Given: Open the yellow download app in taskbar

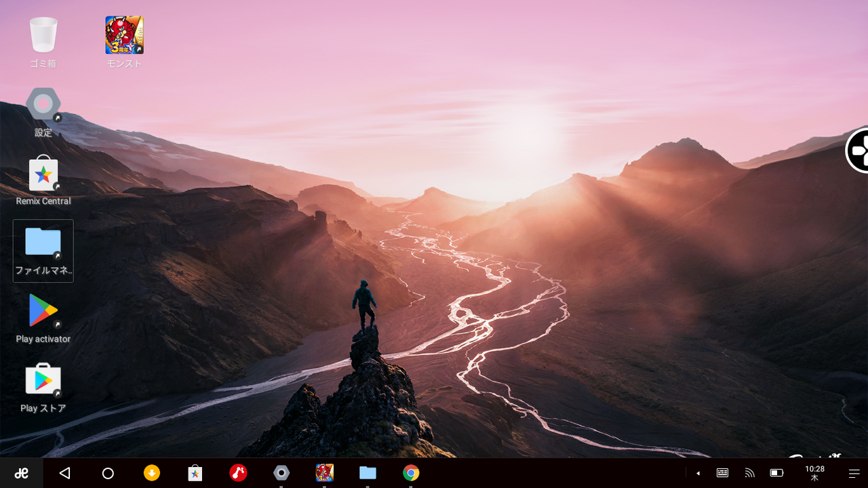Looking at the screenshot, I should coord(151,473).
